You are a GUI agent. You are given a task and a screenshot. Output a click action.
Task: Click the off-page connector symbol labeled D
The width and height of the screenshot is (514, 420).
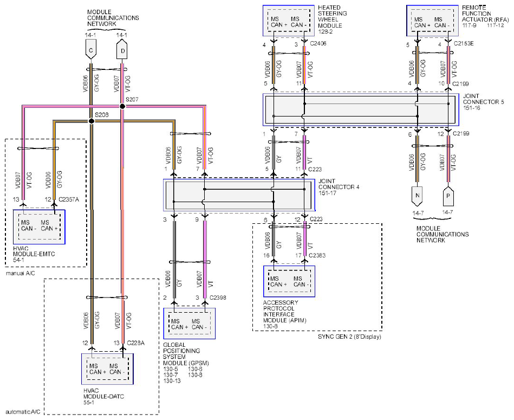click(x=122, y=50)
